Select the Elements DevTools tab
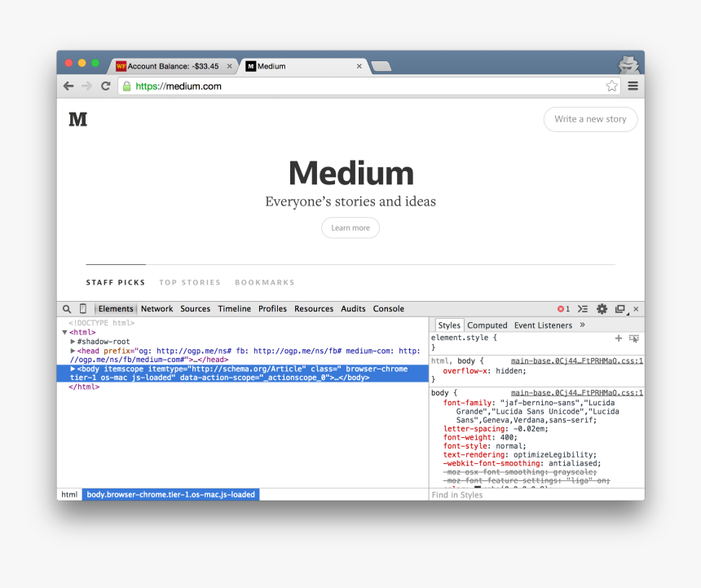This screenshot has width=701, height=588. tap(116, 308)
